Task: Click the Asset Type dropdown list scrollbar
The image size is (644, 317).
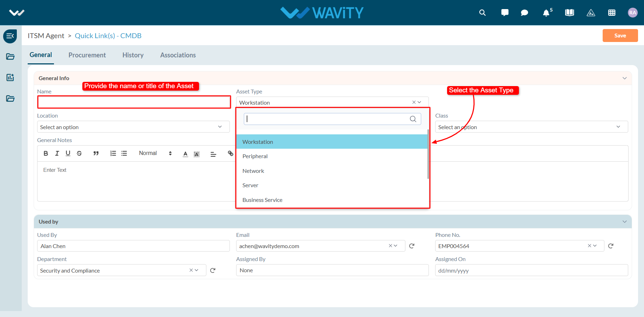Action: coord(428,154)
